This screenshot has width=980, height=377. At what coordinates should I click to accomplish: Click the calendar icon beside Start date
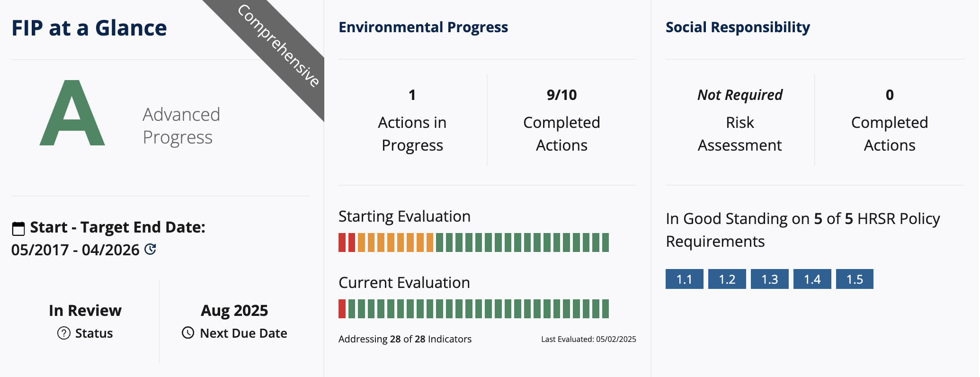point(18,228)
